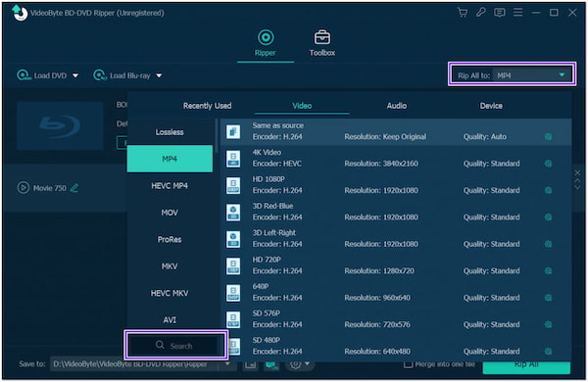Choose HEVC MKV format category
This screenshot has height=382, width=588.
coord(170,293)
